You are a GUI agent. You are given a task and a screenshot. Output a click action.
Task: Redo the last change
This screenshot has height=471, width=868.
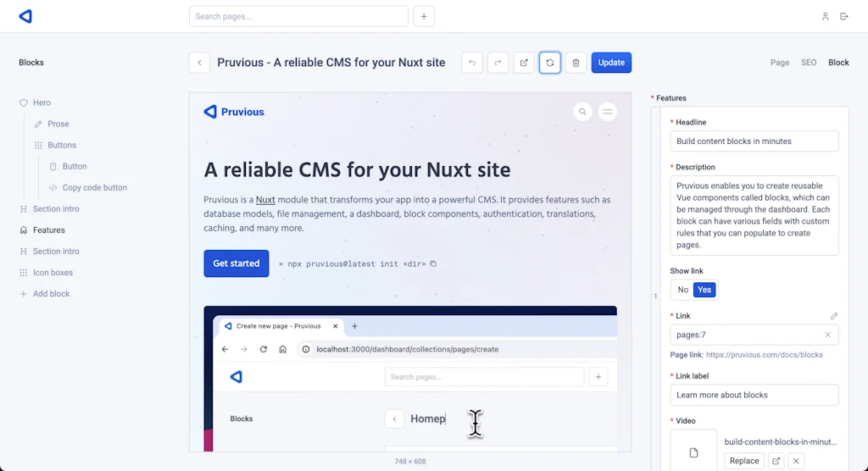pos(498,63)
